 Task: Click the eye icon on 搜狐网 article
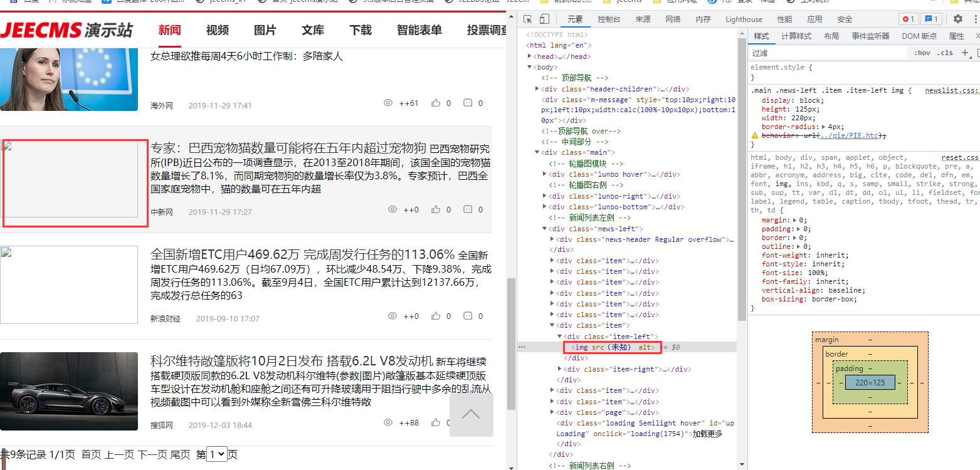388,422
